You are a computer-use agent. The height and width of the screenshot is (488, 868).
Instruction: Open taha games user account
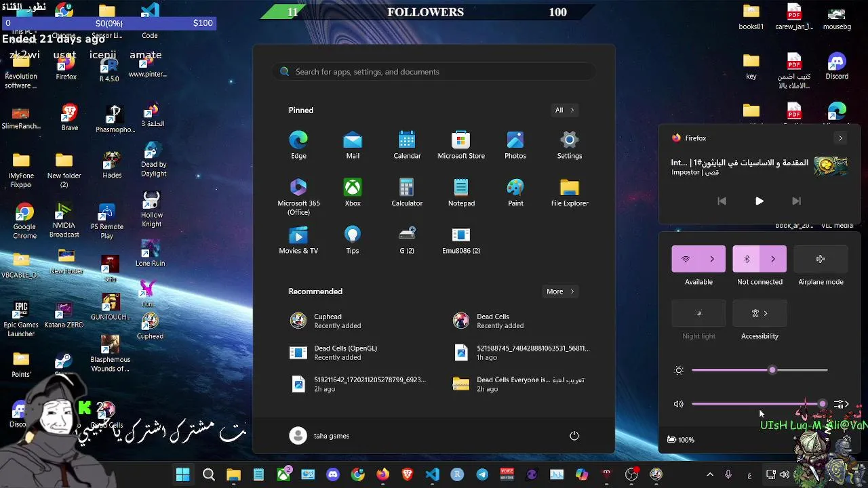tap(319, 436)
